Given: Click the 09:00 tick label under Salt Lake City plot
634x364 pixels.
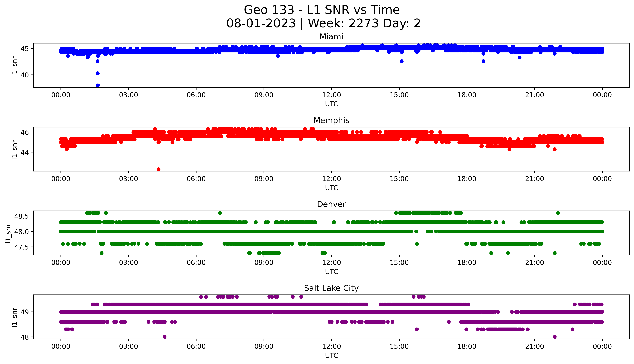Looking at the screenshot, I should click(x=264, y=346).
